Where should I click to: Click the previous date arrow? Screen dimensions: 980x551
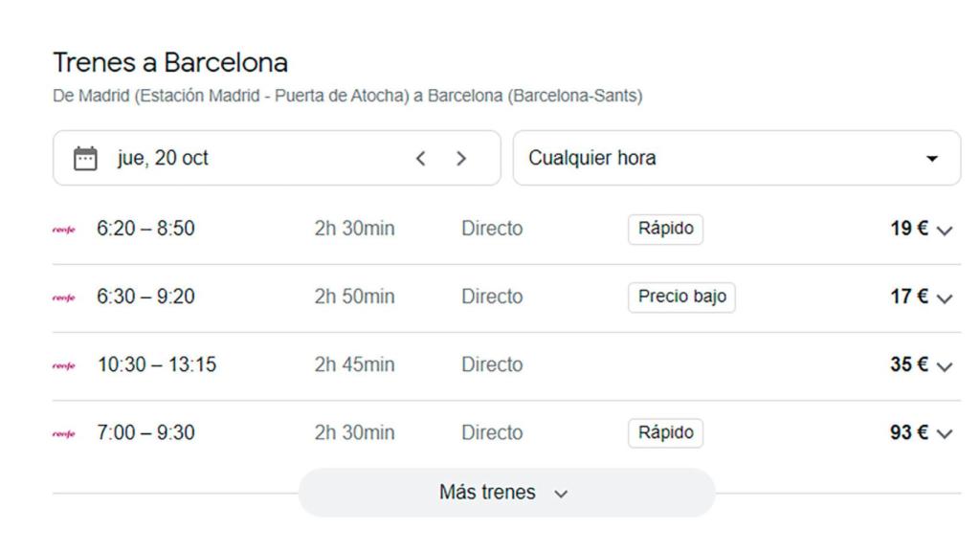click(x=420, y=158)
